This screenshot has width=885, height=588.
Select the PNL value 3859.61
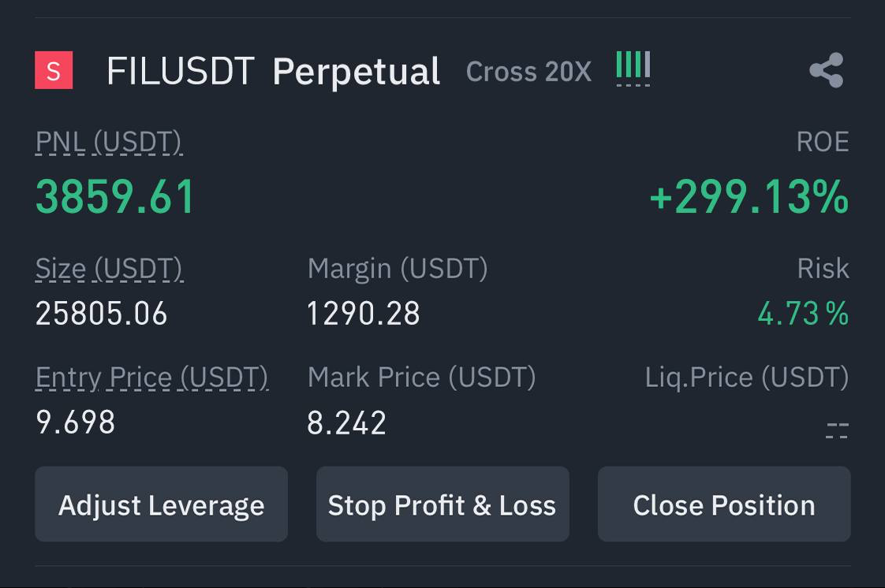pyautogui.click(x=115, y=197)
